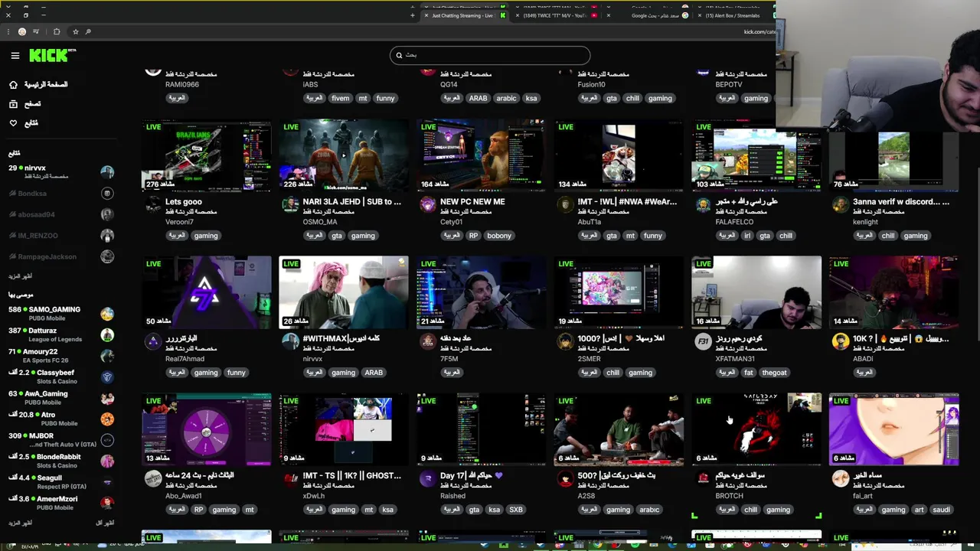Select saudi tag under fai_art stream
This screenshot has width=980, height=551.
click(x=942, y=510)
